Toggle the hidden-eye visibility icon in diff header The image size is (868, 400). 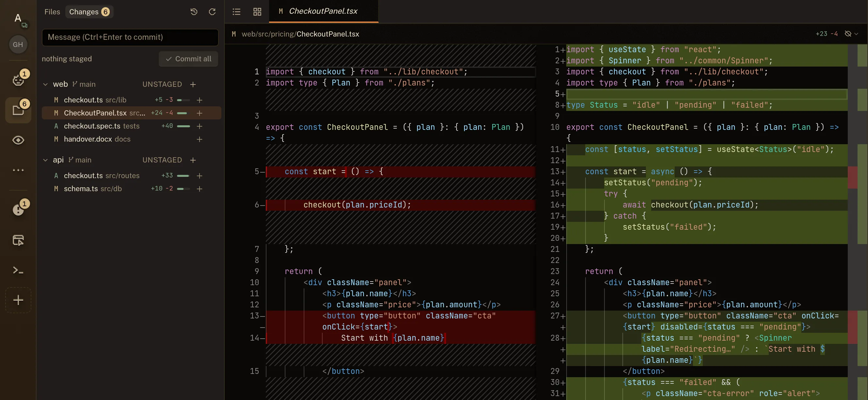click(x=848, y=34)
